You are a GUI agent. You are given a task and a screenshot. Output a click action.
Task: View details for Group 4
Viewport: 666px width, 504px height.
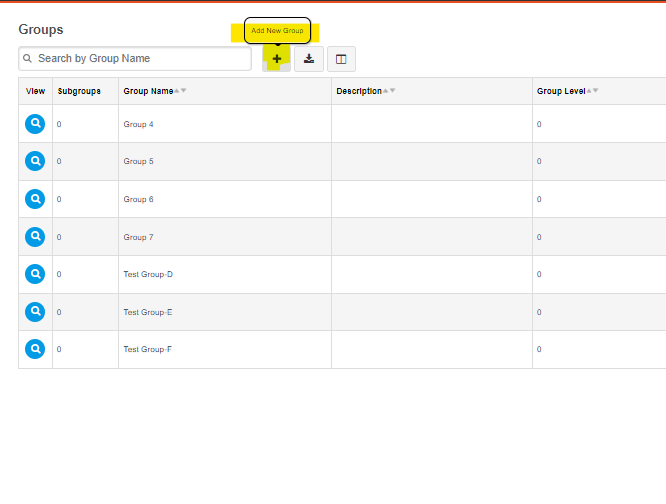click(x=35, y=124)
